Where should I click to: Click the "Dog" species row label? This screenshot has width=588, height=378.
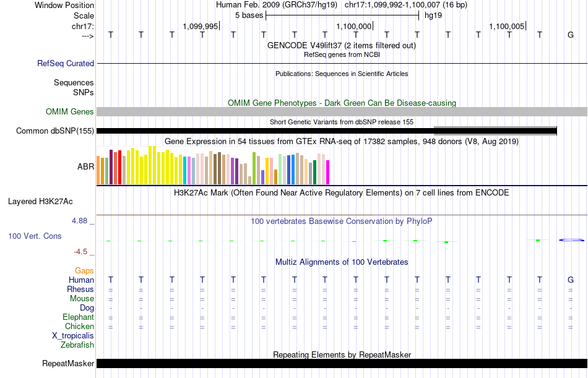(87, 308)
